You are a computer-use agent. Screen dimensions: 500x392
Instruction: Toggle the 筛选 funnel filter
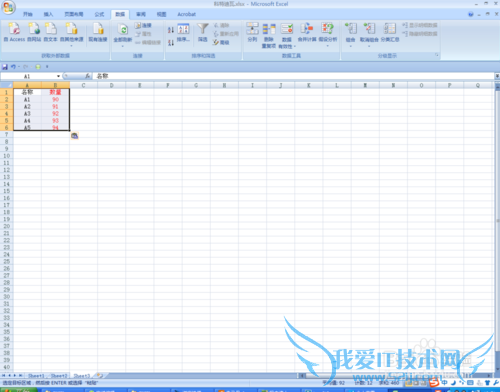[202, 32]
